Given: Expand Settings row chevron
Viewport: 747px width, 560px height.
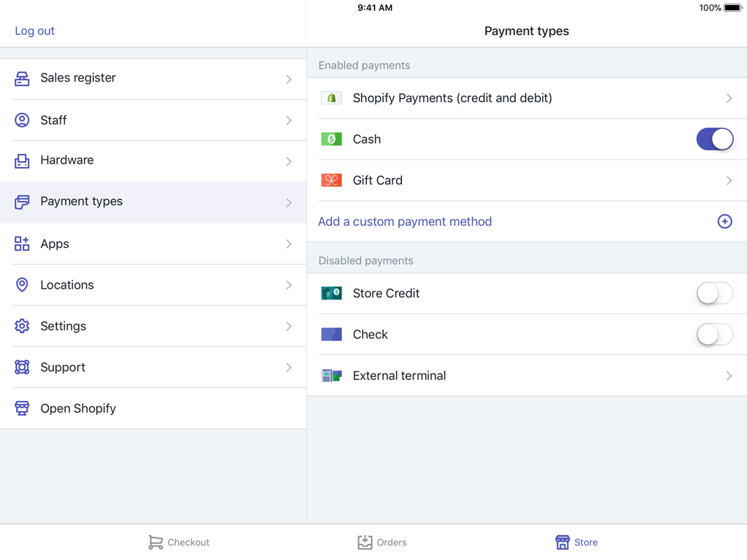Looking at the screenshot, I should tap(289, 326).
